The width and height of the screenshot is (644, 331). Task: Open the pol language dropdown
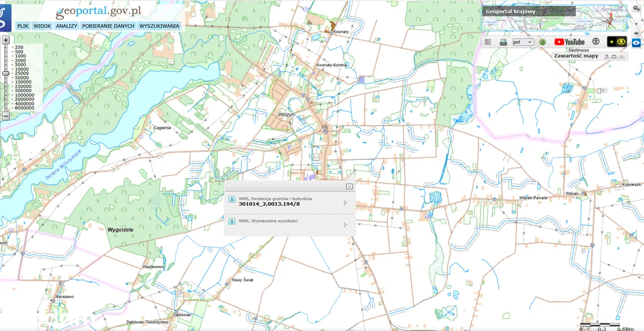[x=523, y=42]
